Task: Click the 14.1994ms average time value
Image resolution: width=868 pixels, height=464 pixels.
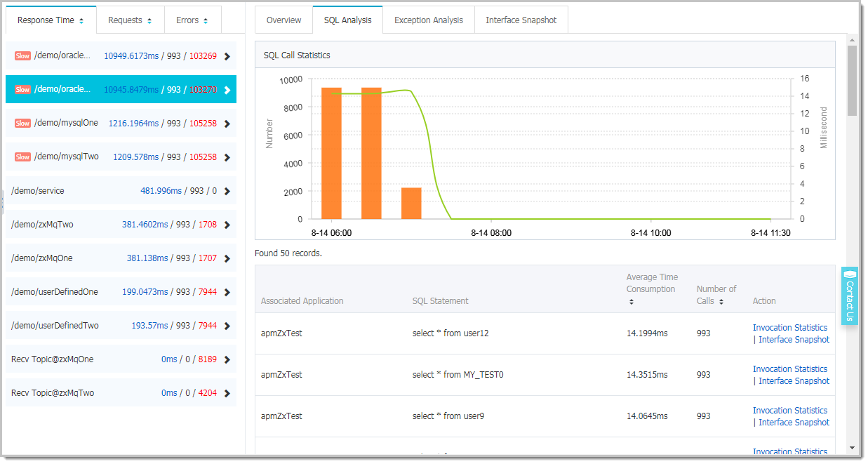Action: 647,333
